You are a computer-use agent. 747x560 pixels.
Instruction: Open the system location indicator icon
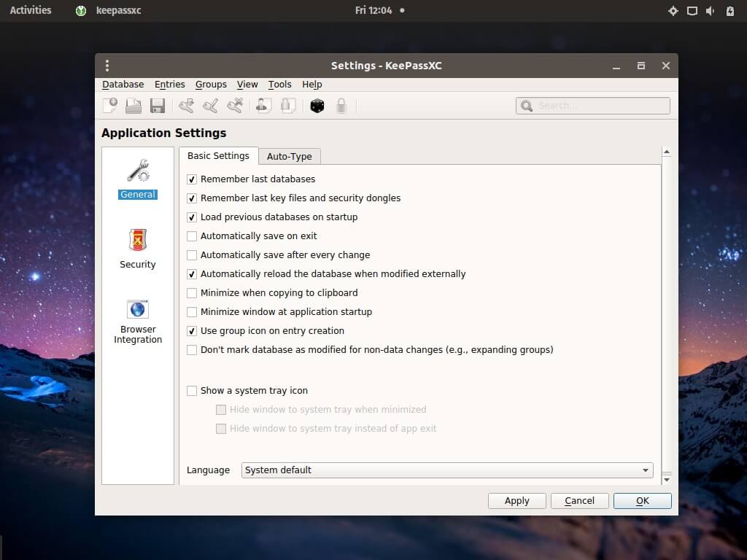(x=673, y=10)
